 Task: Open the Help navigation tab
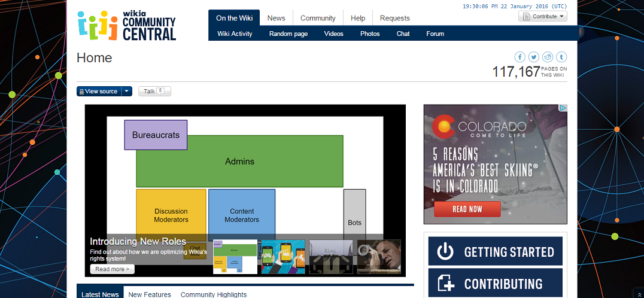pyautogui.click(x=358, y=18)
